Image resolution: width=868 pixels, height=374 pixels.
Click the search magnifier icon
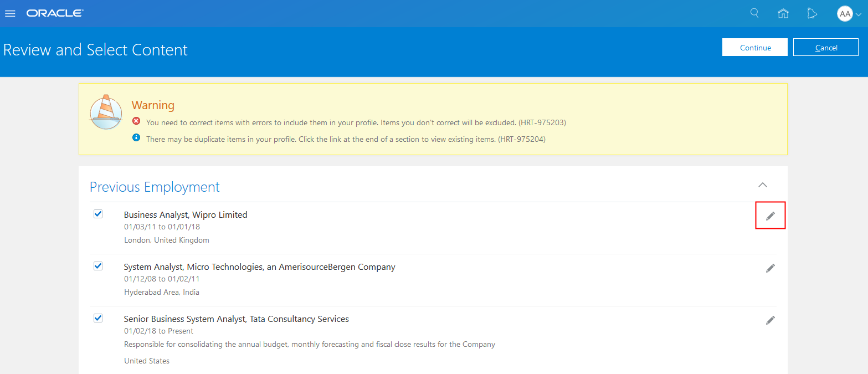click(x=754, y=13)
